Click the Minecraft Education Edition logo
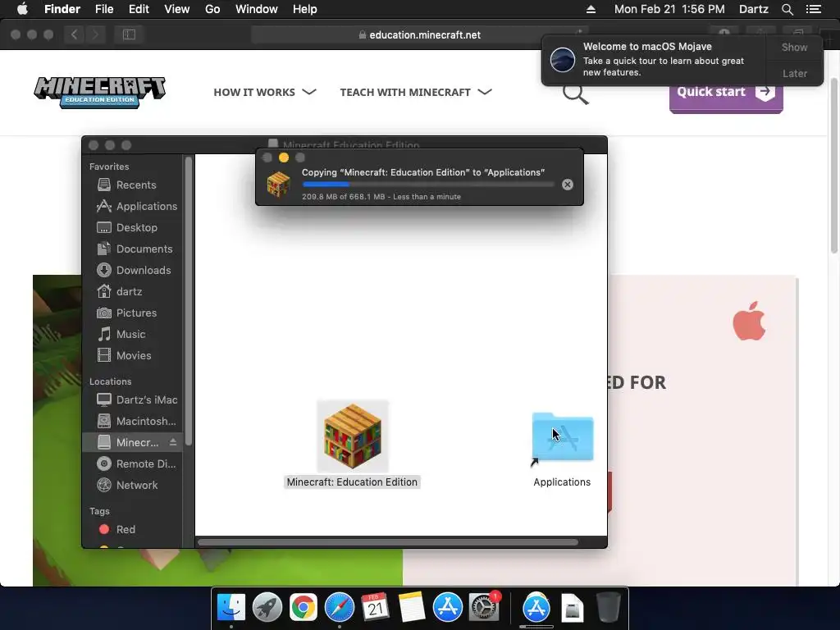Screen dimensions: 840x630 pyautogui.click(x=99, y=92)
